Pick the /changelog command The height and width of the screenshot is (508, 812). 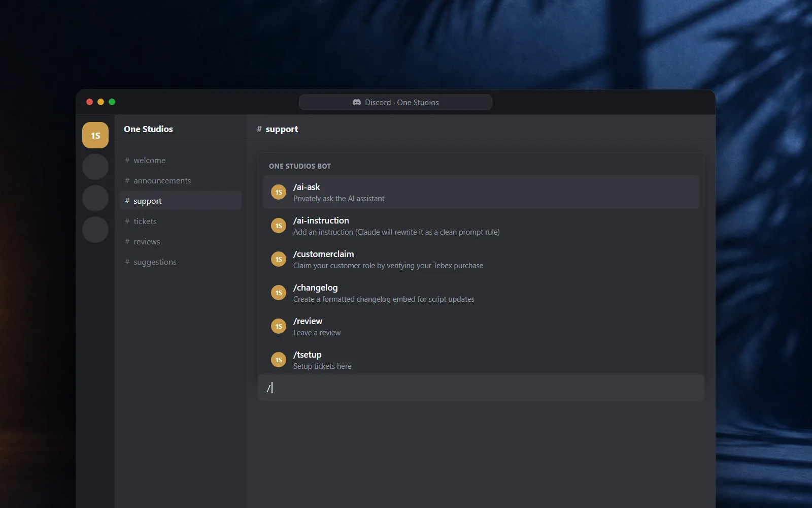[481, 293]
